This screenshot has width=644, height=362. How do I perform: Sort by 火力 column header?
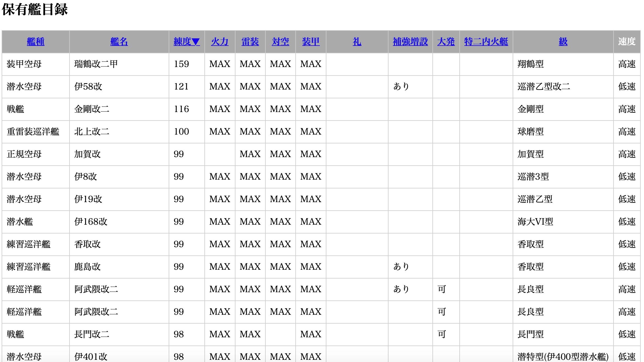coord(220,42)
